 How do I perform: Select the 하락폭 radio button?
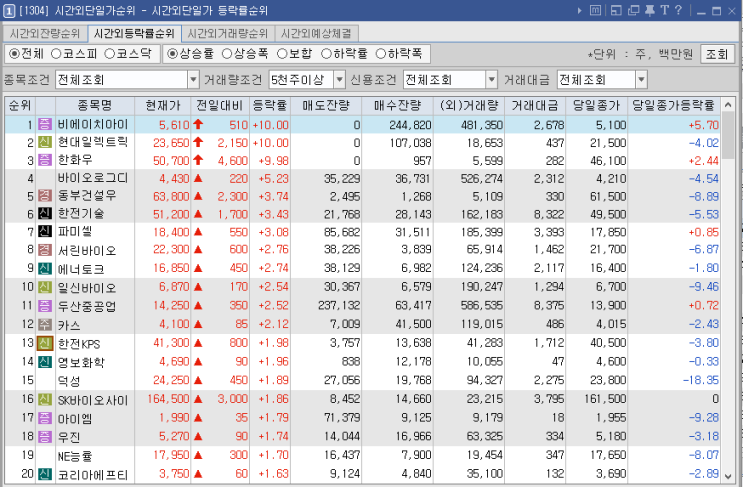381,54
